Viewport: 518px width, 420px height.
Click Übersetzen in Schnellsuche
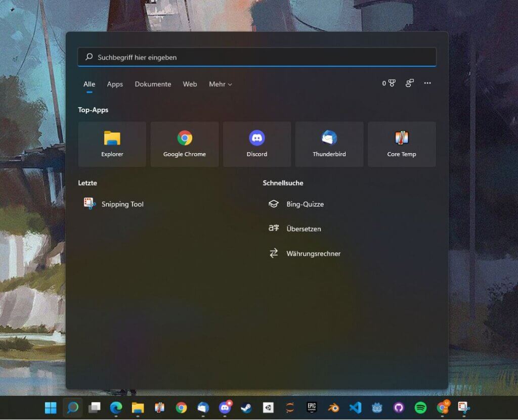click(x=304, y=229)
